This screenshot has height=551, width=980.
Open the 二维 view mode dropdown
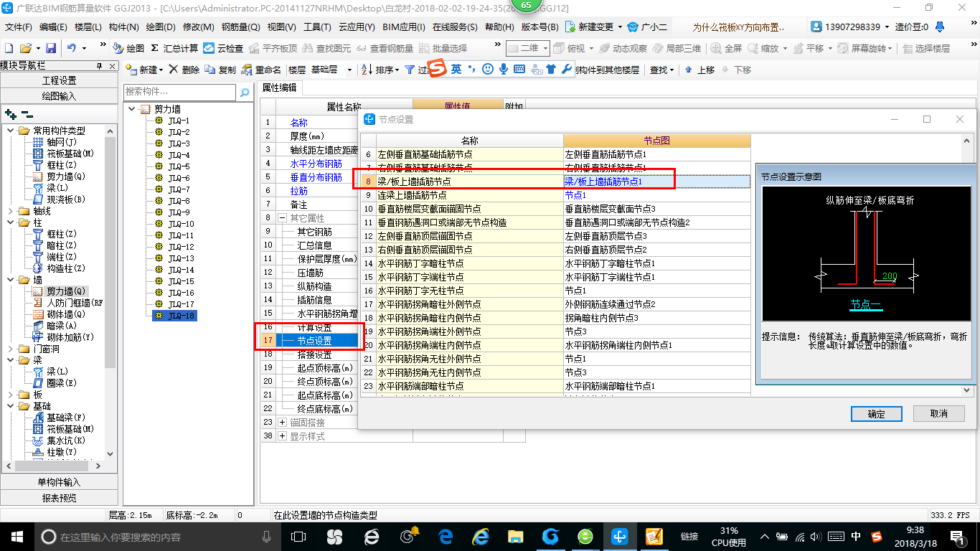(x=545, y=48)
